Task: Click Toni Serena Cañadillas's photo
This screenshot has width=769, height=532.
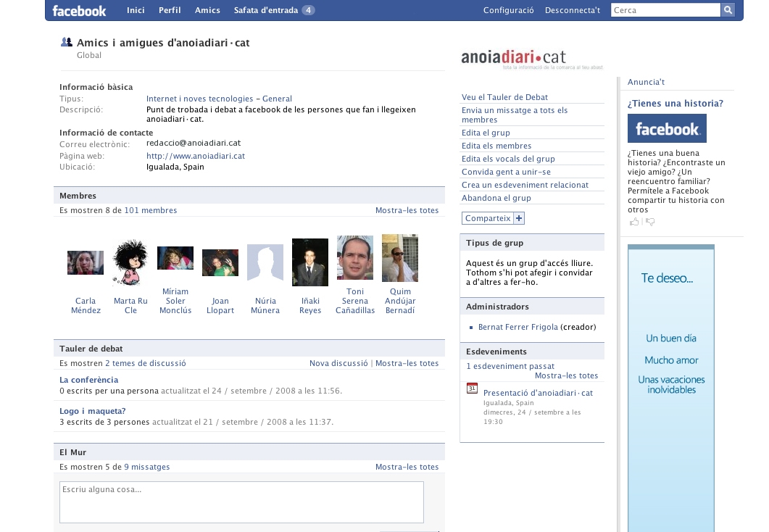Action: 355,258
